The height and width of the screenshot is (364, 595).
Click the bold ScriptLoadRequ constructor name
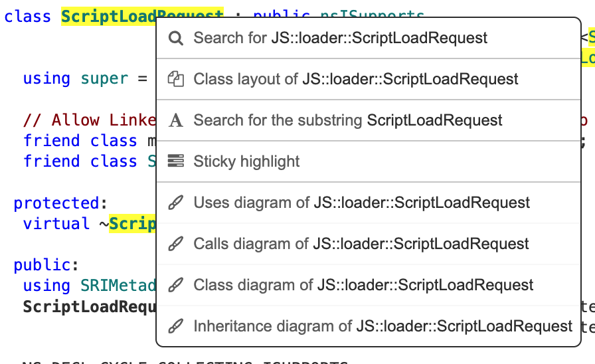89,307
